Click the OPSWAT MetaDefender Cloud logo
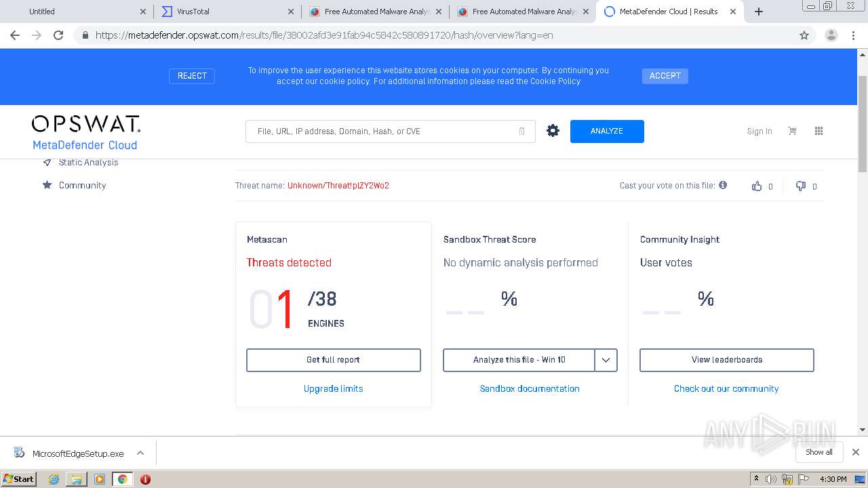 point(85,132)
